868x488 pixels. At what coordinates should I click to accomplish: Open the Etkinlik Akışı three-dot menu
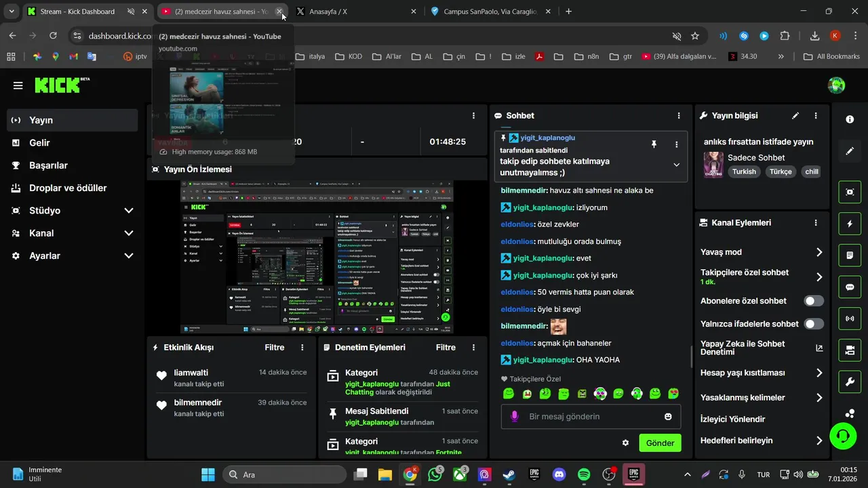(x=302, y=348)
